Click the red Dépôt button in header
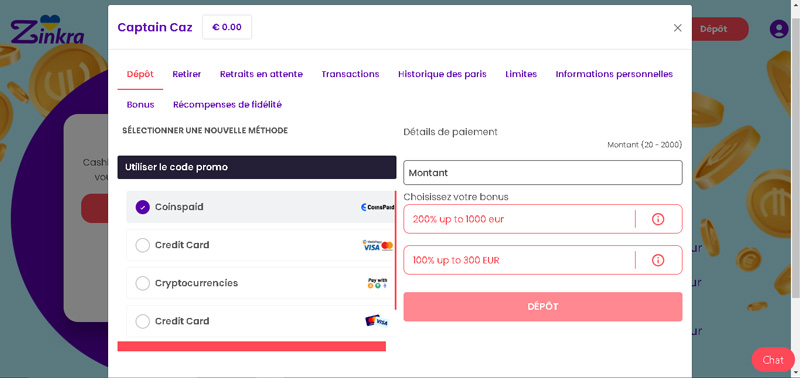The height and width of the screenshot is (378, 800). pyautogui.click(x=718, y=29)
